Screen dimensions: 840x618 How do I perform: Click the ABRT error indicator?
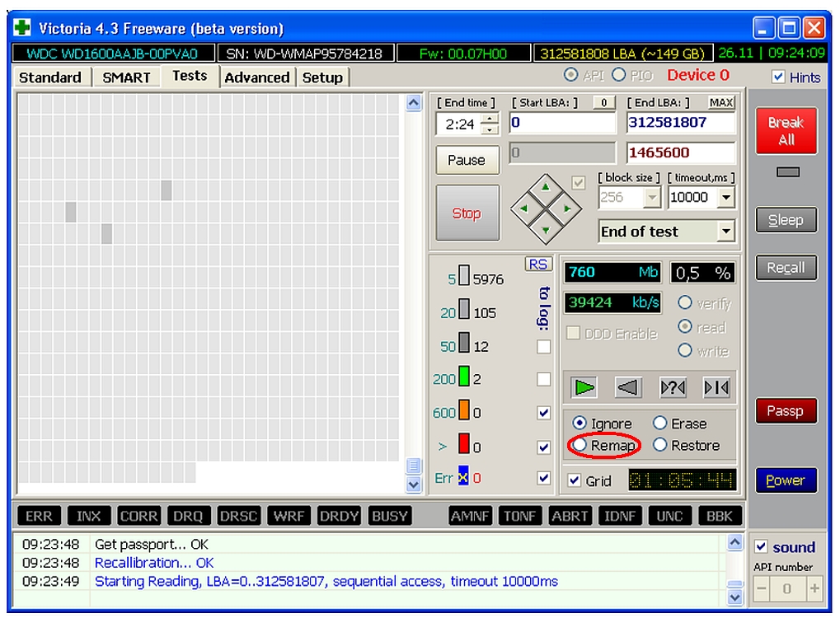(x=570, y=516)
